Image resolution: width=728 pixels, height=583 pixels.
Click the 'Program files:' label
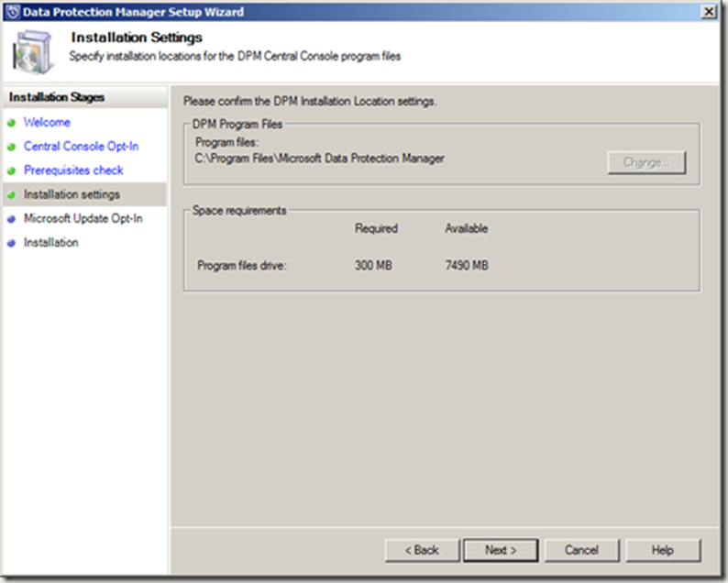(x=226, y=142)
